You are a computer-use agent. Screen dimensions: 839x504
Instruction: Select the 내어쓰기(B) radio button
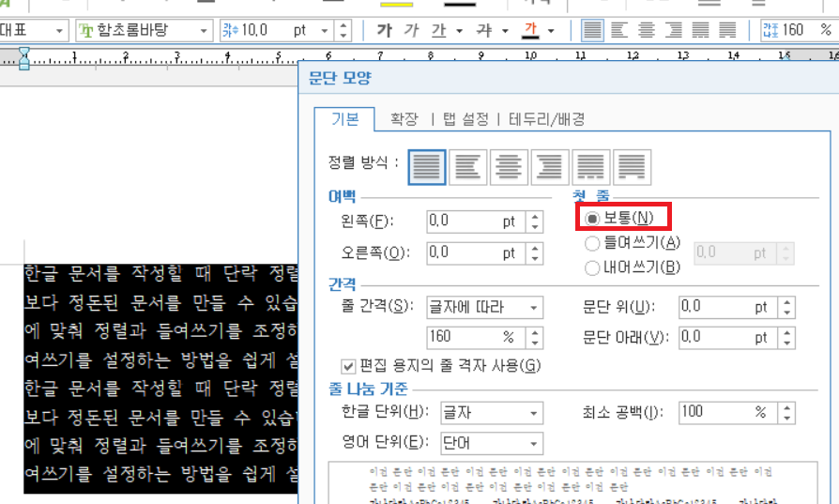[x=592, y=267]
